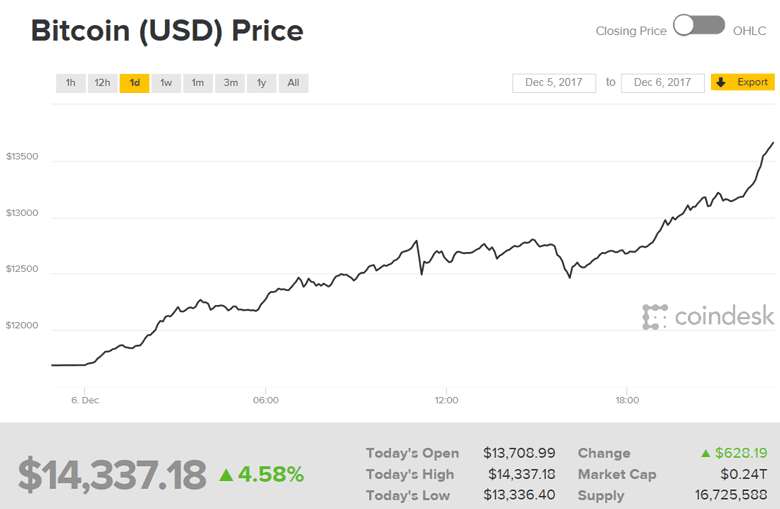Switch to 1m time range
The height and width of the screenshot is (509, 780).
coord(198,83)
